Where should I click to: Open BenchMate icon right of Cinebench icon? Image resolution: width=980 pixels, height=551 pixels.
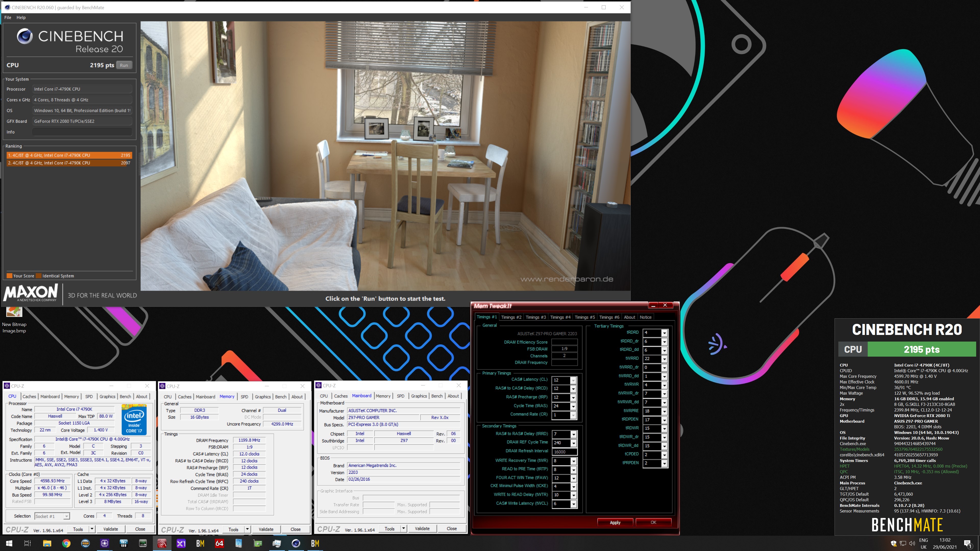315,543
